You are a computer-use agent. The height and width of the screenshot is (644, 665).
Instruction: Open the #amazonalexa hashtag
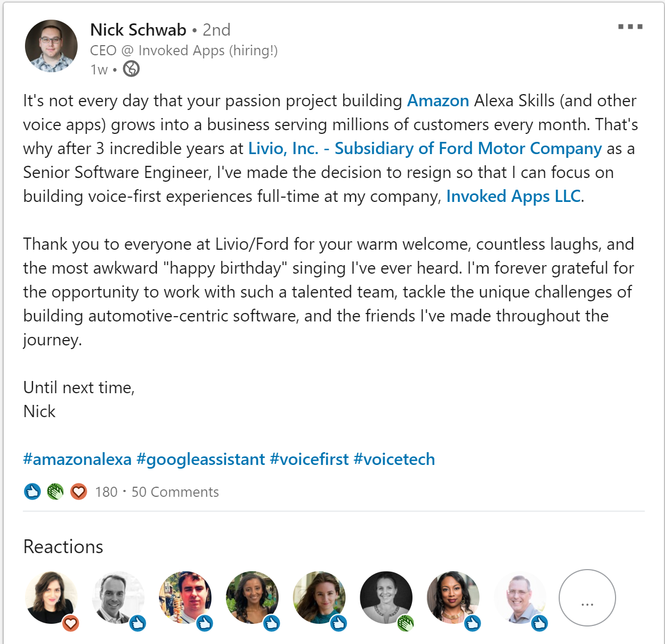(x=78, y=459)
